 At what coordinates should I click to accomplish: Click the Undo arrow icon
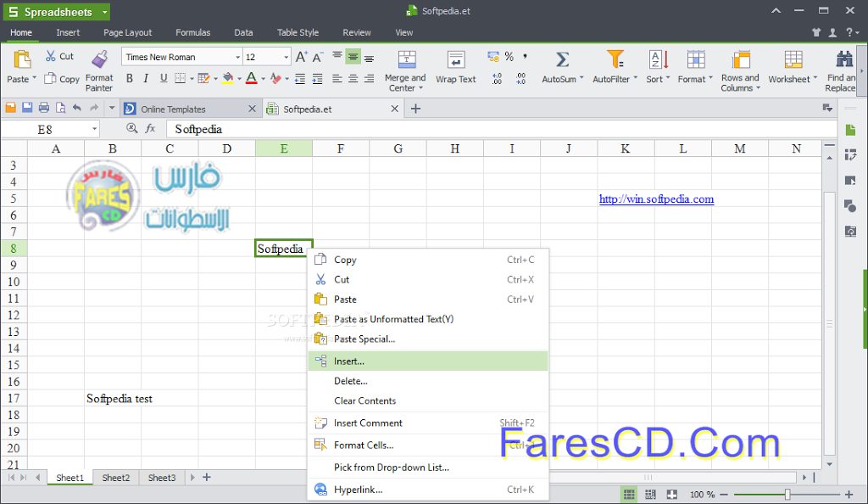click(77, 108)
